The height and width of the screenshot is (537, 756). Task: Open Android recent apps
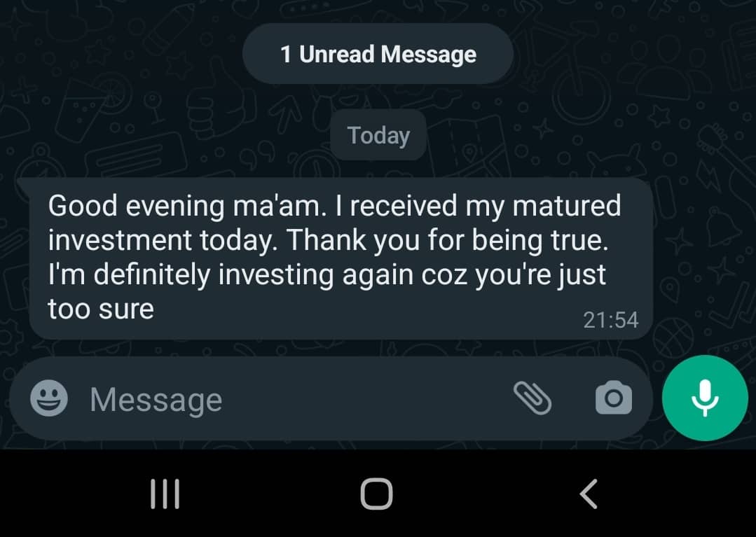(165, 494)
